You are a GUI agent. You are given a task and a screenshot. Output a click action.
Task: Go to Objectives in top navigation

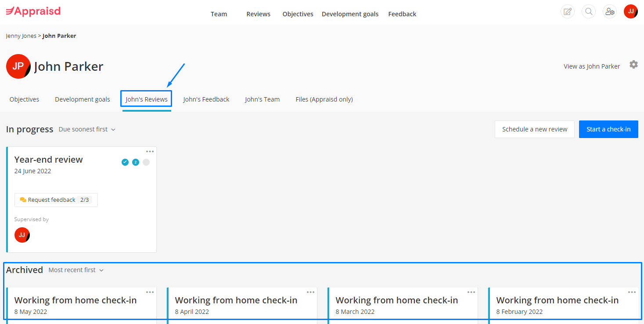coord(298,14)
